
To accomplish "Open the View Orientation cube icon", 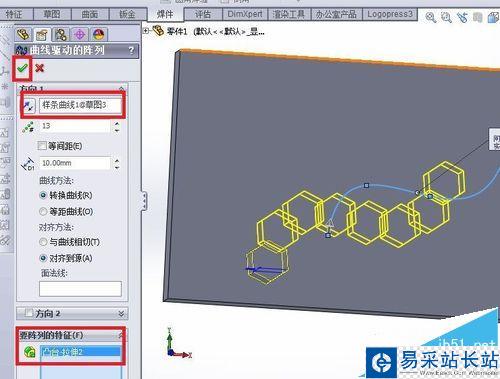I will (x=494, y=17).
